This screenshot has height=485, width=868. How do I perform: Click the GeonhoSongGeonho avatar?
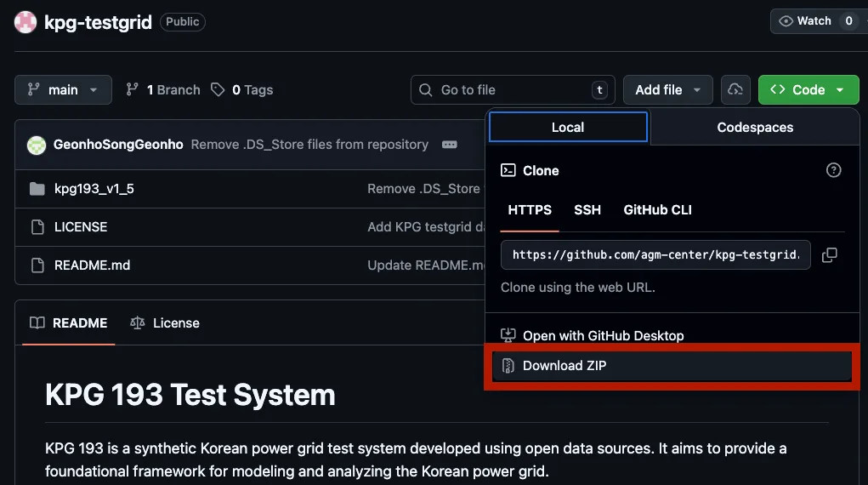pyautogui.click(x=37, y=145)
